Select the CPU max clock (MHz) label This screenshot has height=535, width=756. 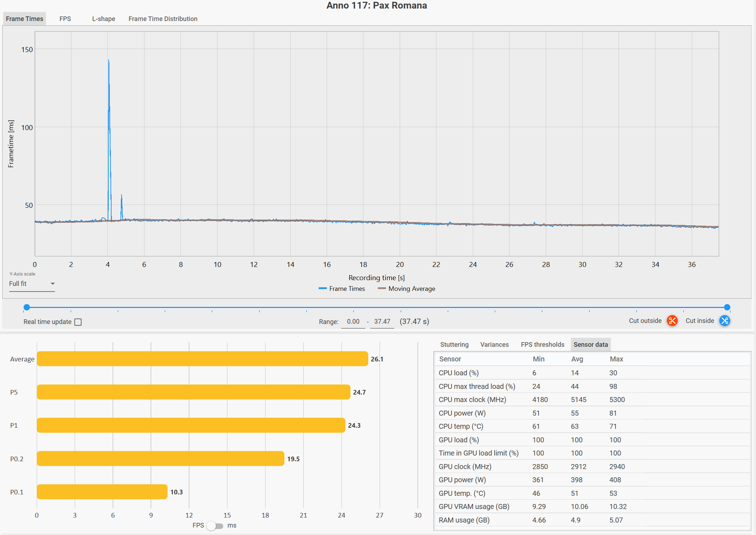click(x=472, y=400)
